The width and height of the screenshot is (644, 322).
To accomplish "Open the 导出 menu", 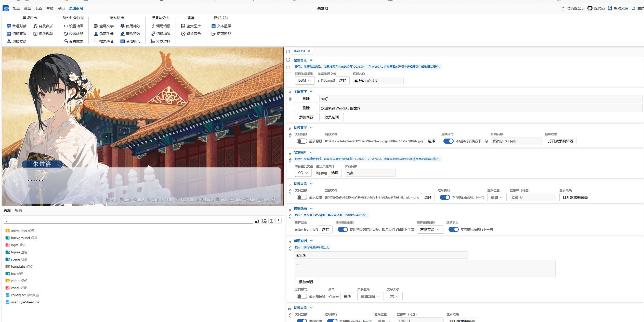I will point(61,8).
